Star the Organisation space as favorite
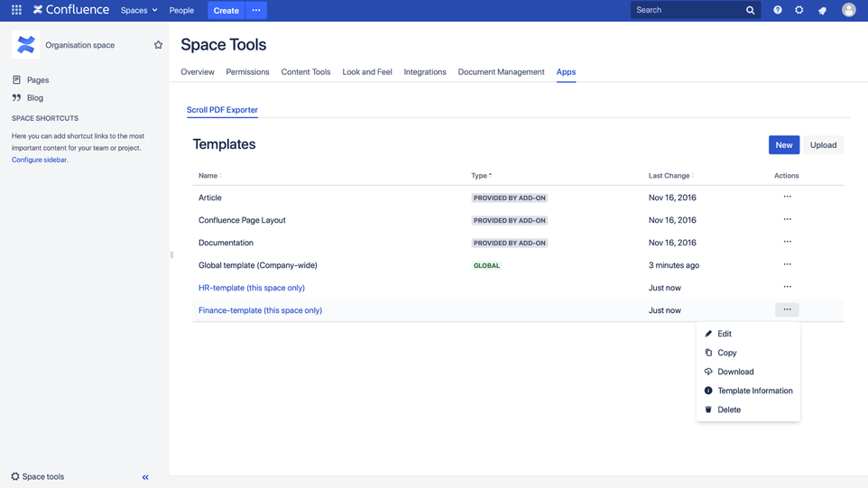Viewport: 868px width, 488px height. 158,45
